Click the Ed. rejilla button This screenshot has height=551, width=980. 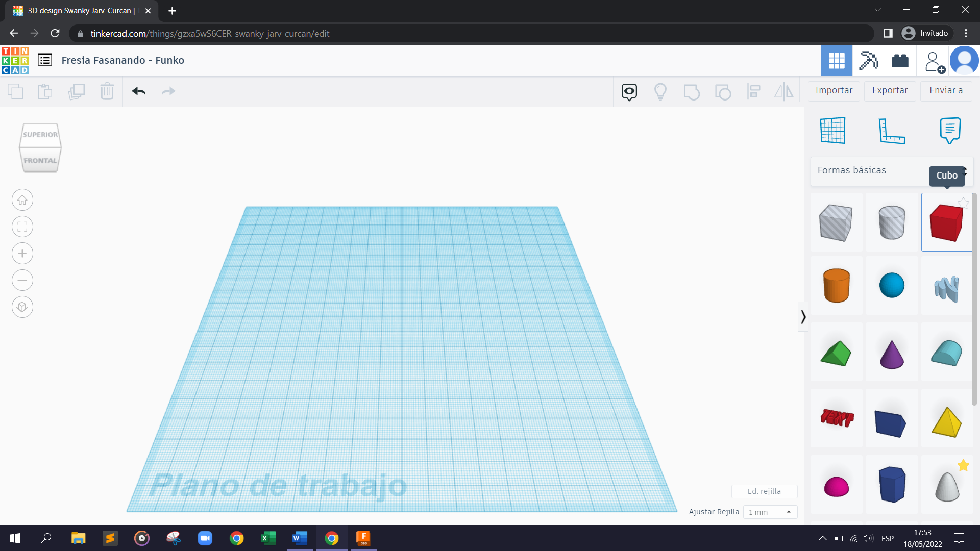pyautogui.click(x=764, y=491)
